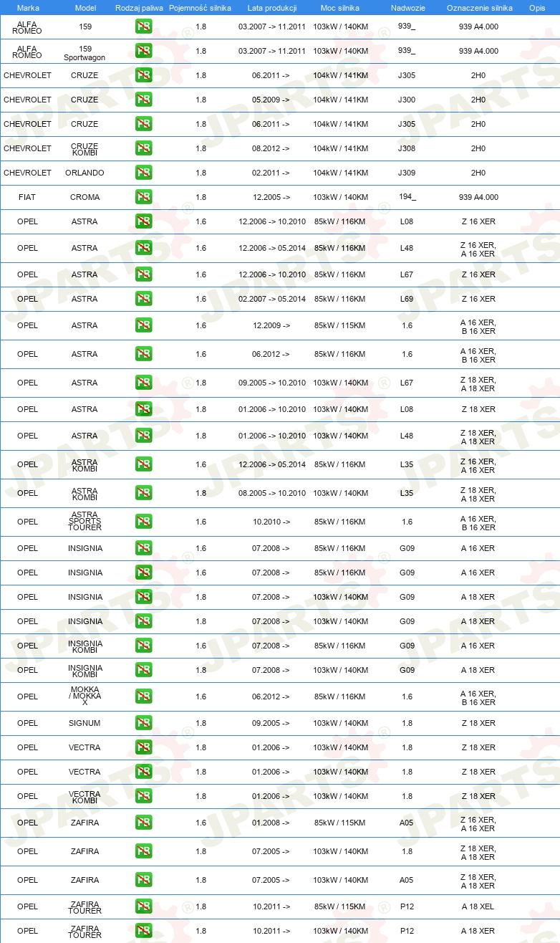This screenshot has height=943, width=560.
Task: Click the fuel icon for Chevrolet Cruze Kombi
Action: click(x=143, y=148)
